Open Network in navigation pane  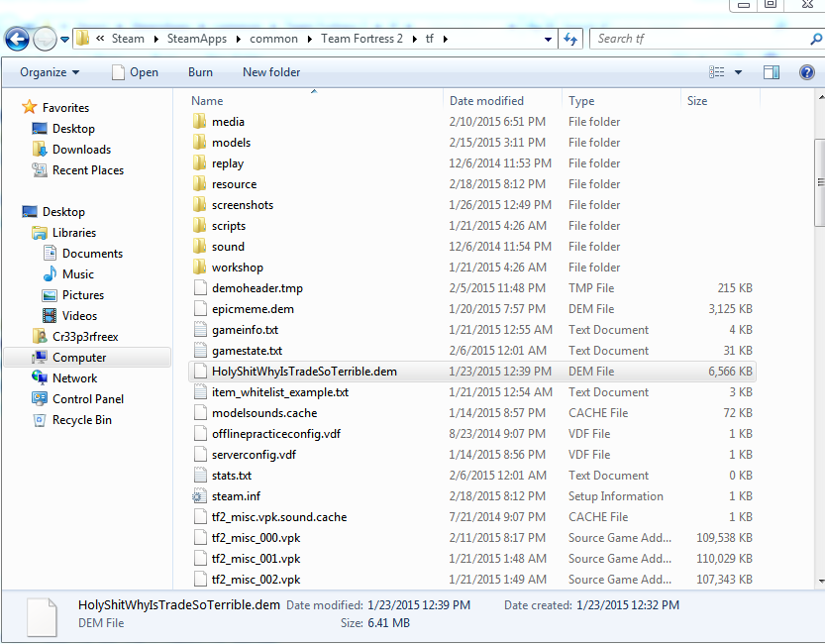coord(64,378)
